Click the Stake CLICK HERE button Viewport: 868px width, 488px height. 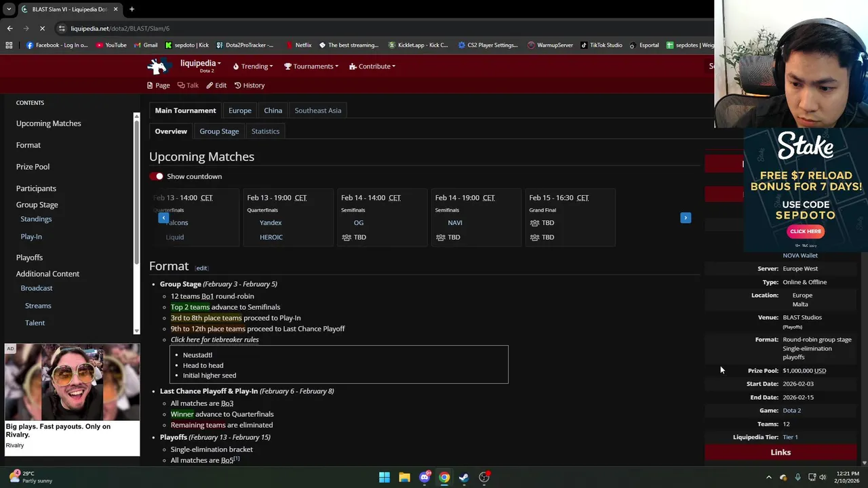click(806, 231)
